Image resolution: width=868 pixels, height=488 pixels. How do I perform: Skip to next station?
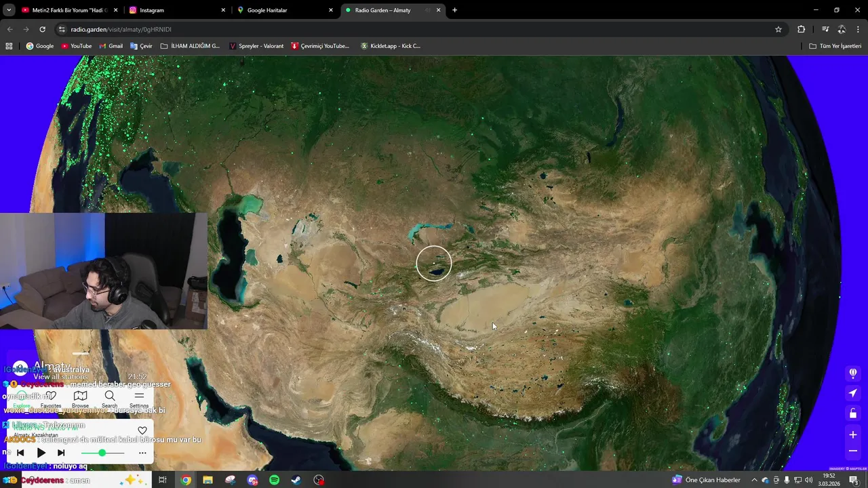click(x=61, y=453)
